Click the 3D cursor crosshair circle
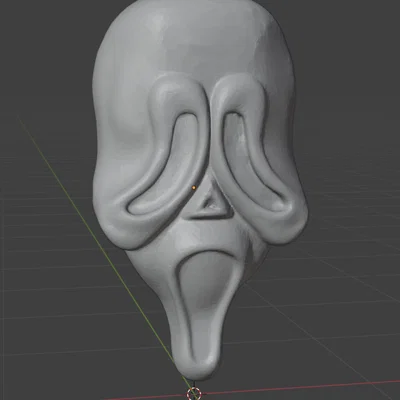Image resolution: width=400 pixels, height=400 pixels. [194, 394]
